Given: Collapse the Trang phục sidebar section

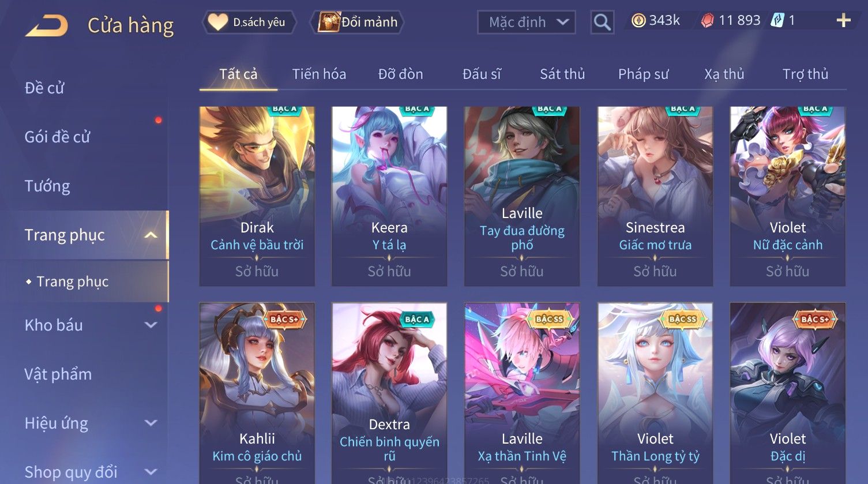Looking at the screenshot, I should pyautogui.click(x=151, y=235).
